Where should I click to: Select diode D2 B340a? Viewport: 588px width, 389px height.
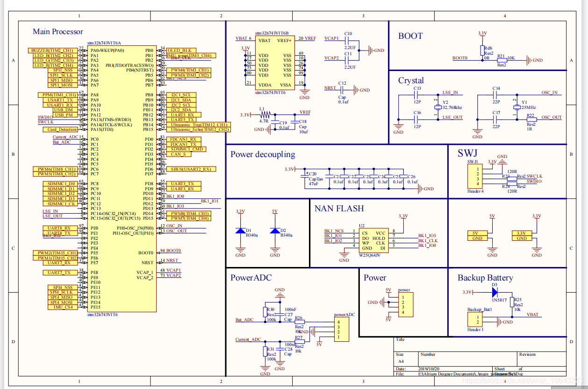[275, 231]
